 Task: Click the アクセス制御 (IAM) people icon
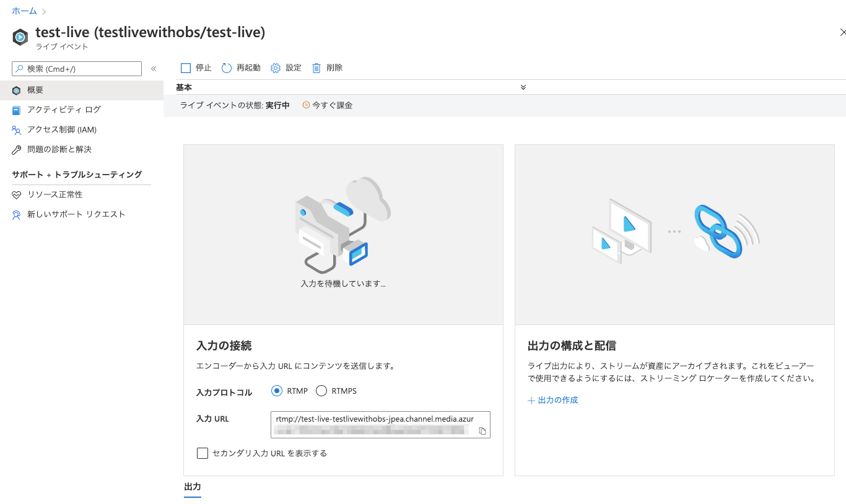[x=17, y=130]
